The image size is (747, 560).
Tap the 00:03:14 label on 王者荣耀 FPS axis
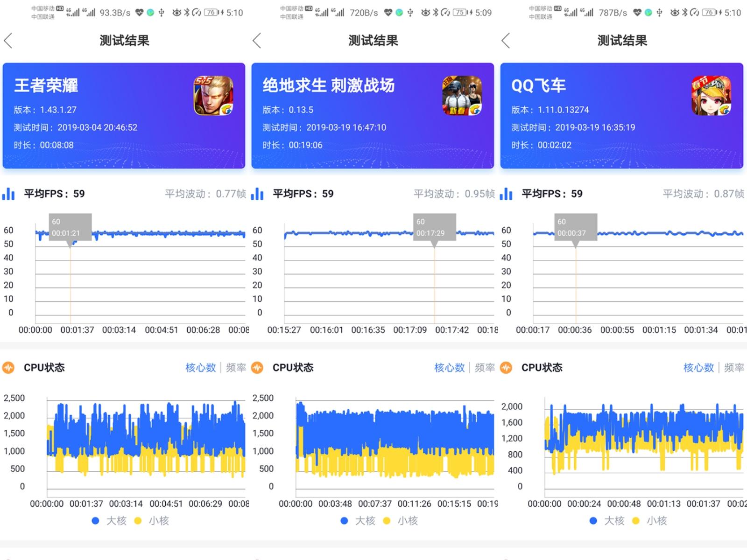click(x=119, y=330)
